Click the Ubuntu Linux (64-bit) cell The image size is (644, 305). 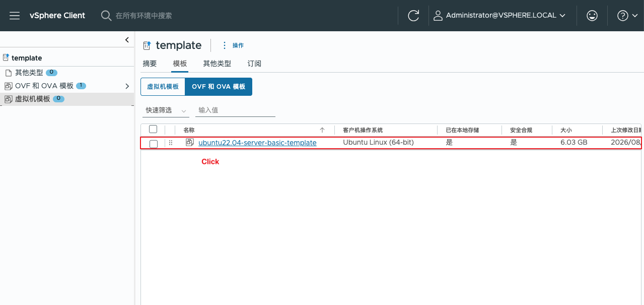click(x=378, y=143)
